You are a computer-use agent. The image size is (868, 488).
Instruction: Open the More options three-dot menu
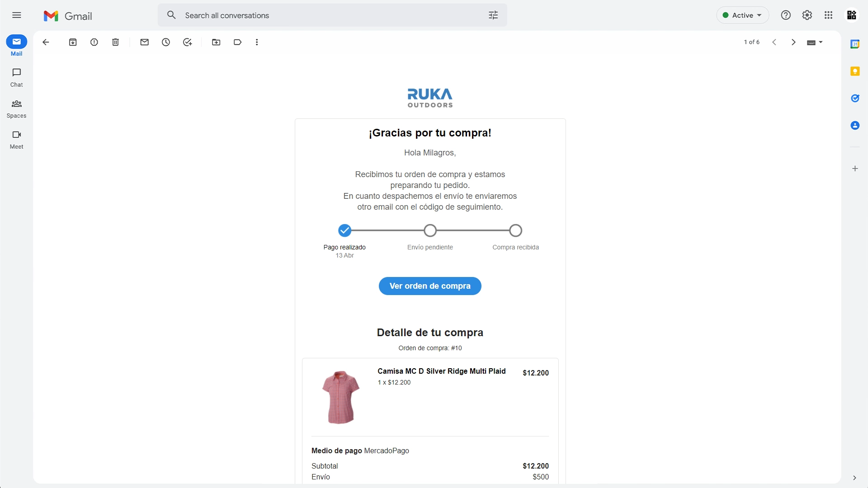(x=257, y=42)
